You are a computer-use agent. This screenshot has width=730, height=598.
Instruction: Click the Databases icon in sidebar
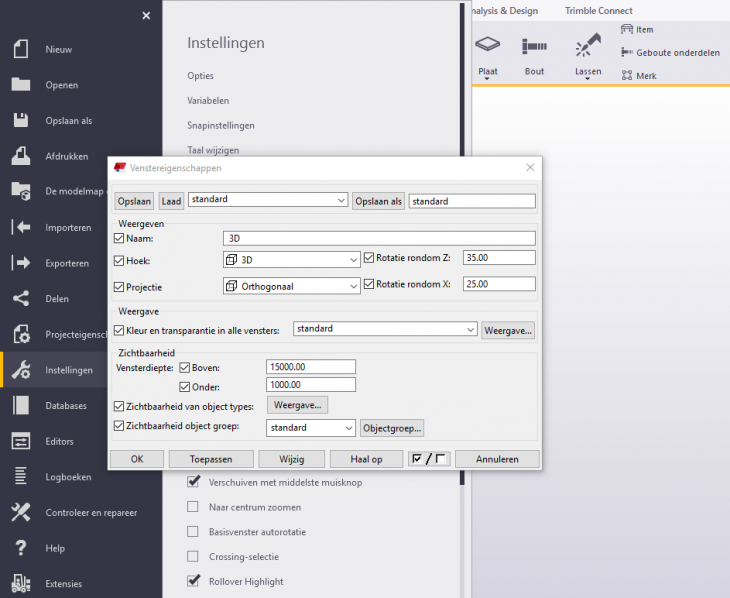pos(21,405)
